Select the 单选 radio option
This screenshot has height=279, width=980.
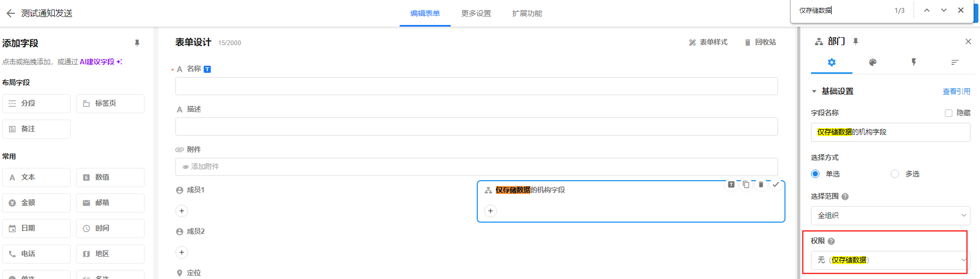point(815,174)
